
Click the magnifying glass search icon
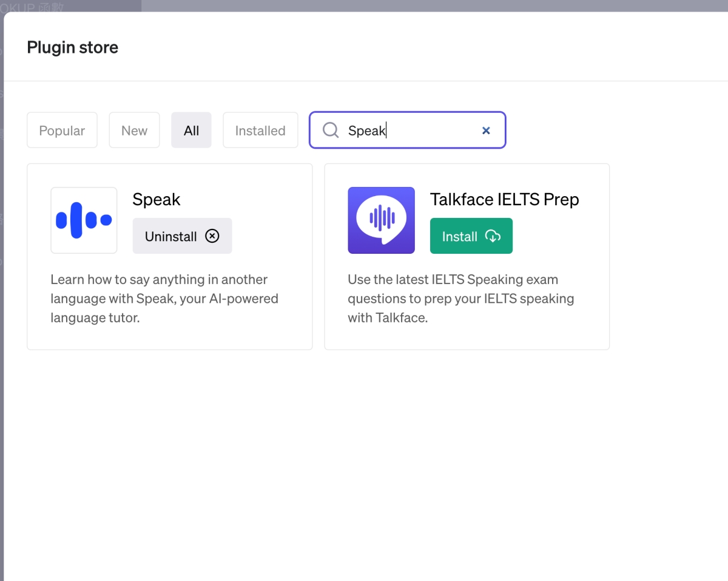331,130
